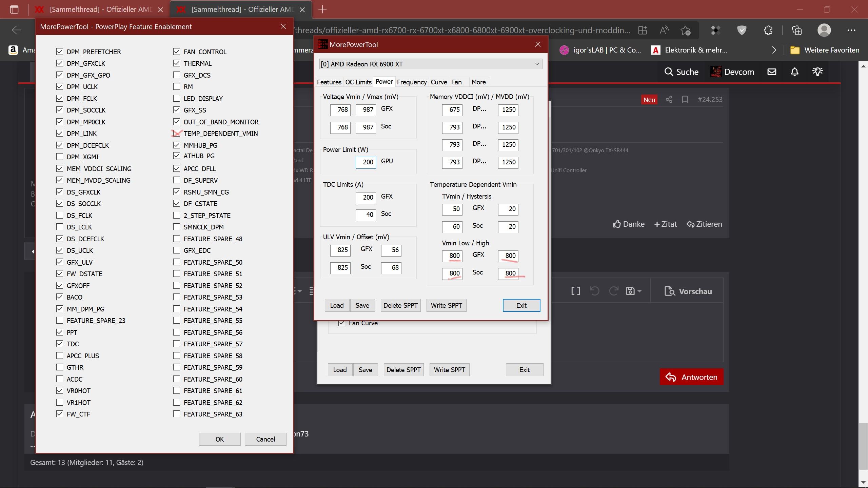Image resolution: width=868 pixels, height=488 pixels.
Task: Open the tab actions icon in the title bar
Action: 14,9
